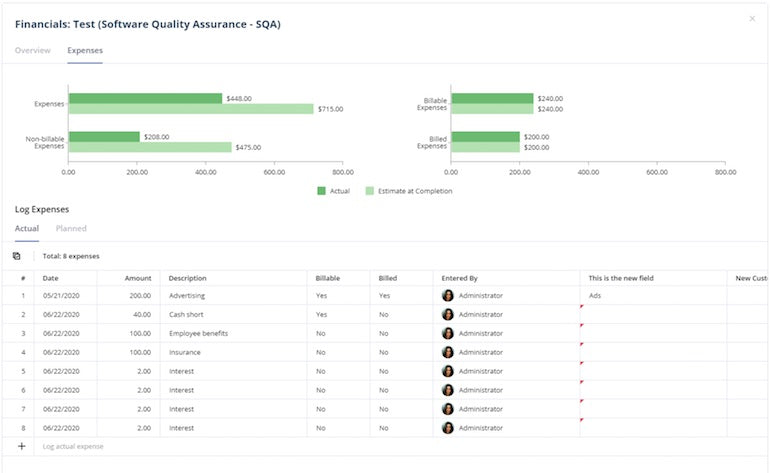
Task: Toggle Estimate at Completion legend swatch
Action: point(370,191)
